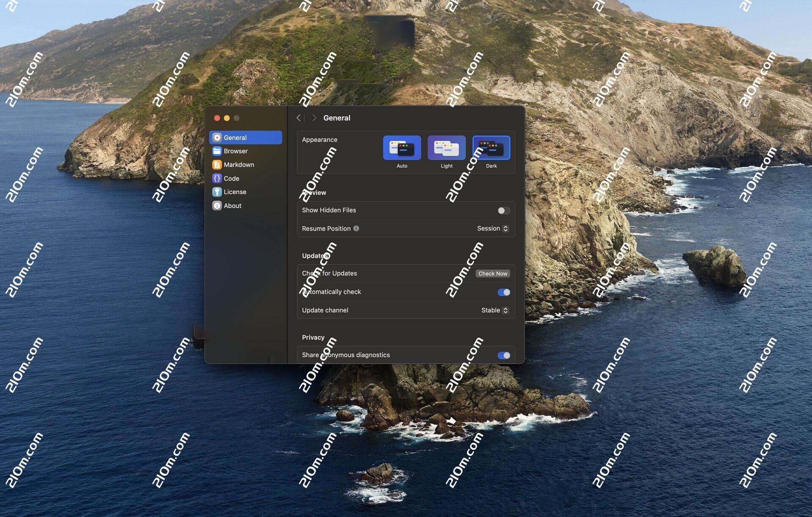The width and height of the screenshot is (812, 517).
Task: Open the About settings tab label
Action: (233, 206)
